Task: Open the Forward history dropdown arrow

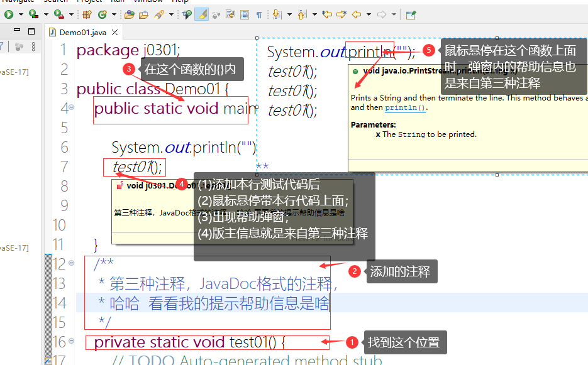Action: pos(394,14)
